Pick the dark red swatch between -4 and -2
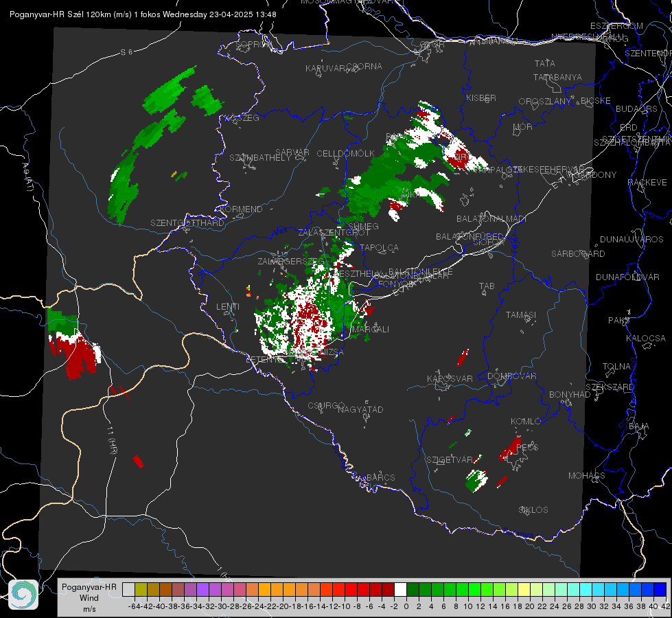 pyautogui.click(x=389, y=589)
